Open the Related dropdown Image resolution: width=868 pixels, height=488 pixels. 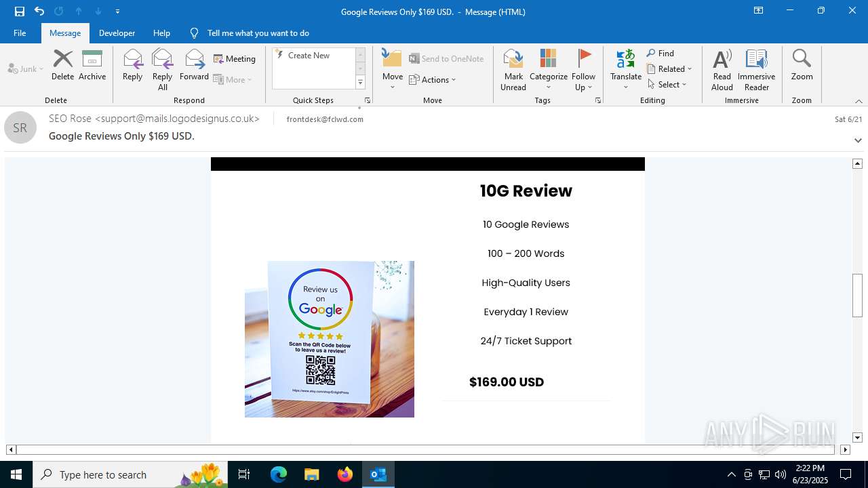[669, 68]
